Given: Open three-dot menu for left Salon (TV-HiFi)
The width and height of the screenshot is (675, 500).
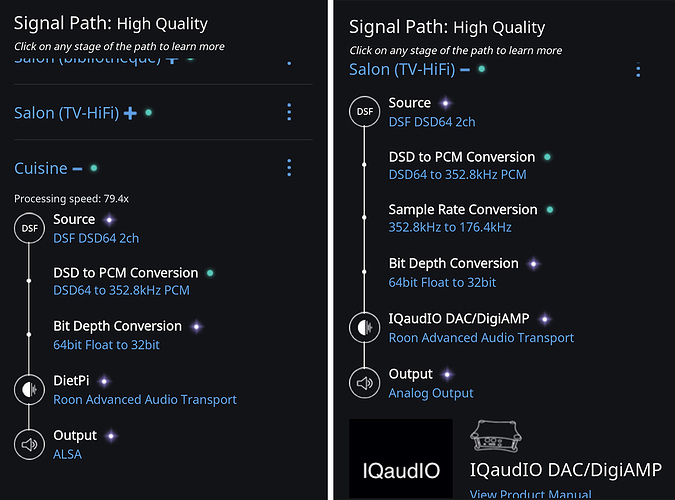Looking at the screenshot, I should point(289,112).
